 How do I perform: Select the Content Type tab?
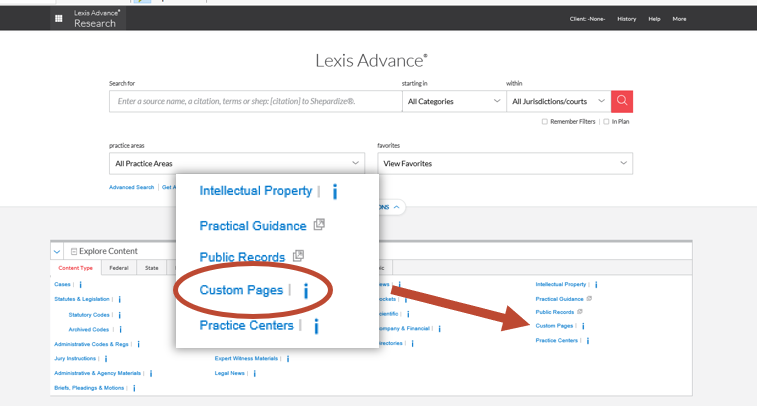click(75, 268)
